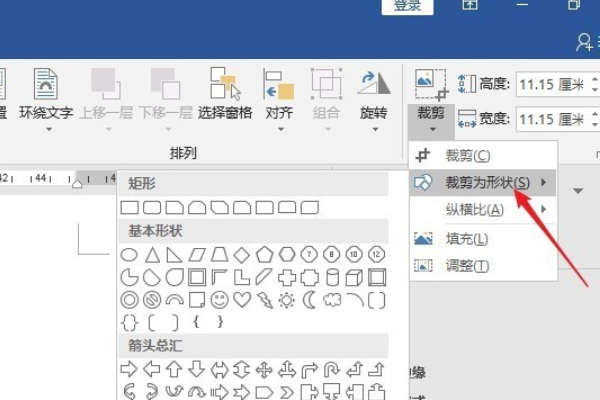Pick the plain rectangle shape
The image size is (600, 400).
tap(130, 207)
